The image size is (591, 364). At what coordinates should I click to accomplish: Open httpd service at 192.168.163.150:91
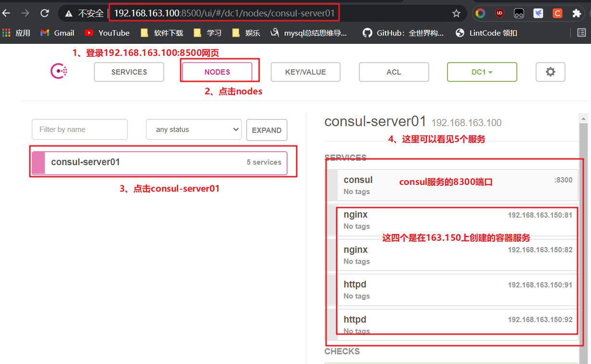tap(452, 289)
